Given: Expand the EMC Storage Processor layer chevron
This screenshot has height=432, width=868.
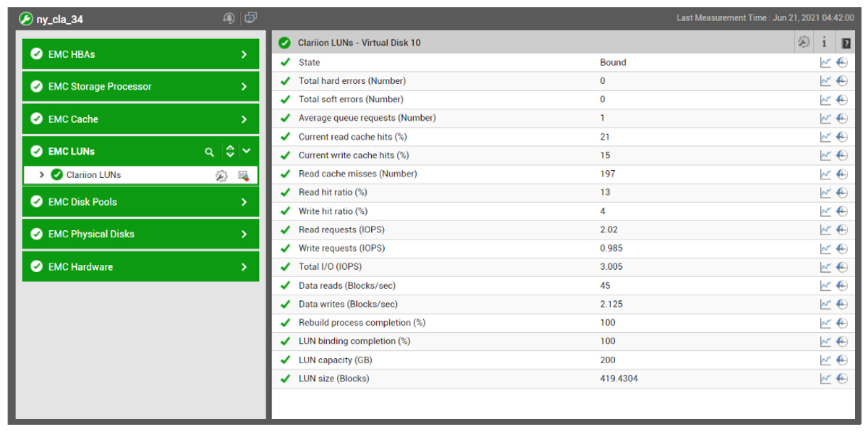Looking at the screenshot, I should coord(244,87).
